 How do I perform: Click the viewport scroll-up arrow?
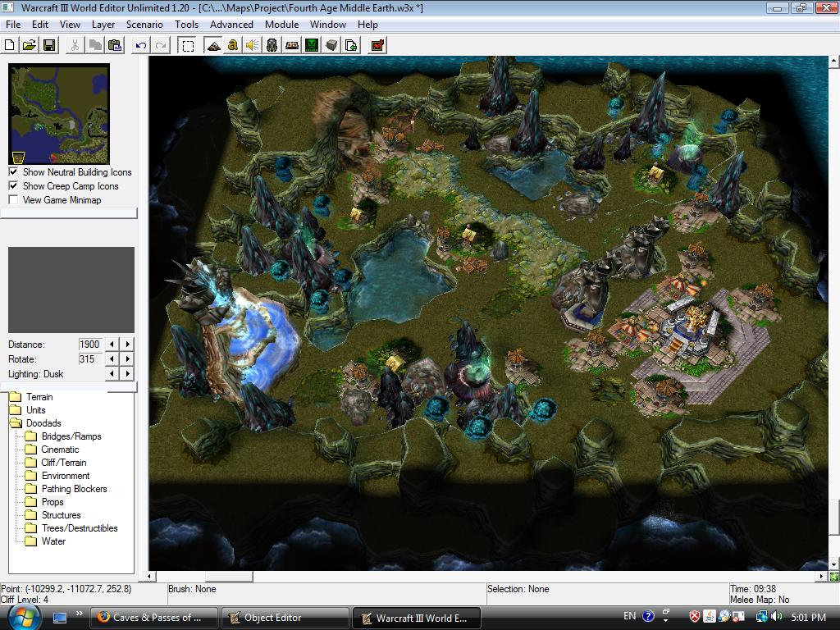[x=833, y=62]
